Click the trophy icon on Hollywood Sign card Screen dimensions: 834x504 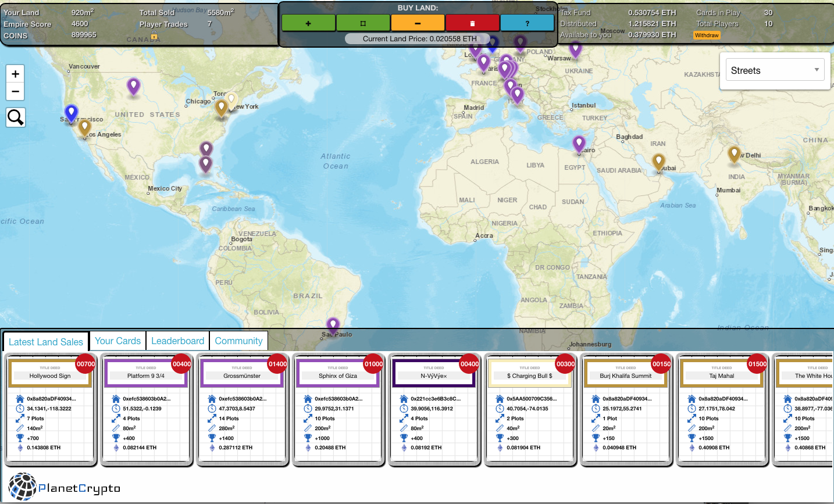tap(20, 438)
